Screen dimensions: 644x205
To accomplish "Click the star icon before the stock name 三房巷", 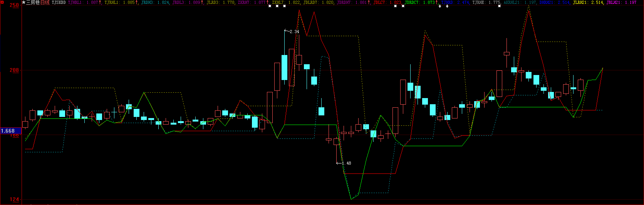I will [23, 2].
